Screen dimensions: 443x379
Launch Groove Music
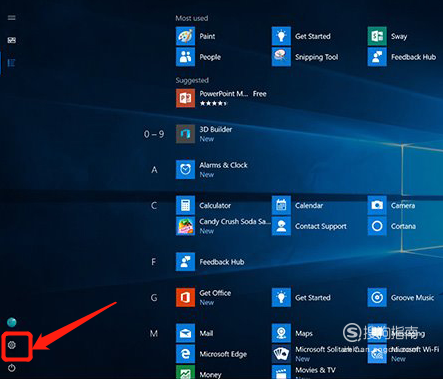401,297
